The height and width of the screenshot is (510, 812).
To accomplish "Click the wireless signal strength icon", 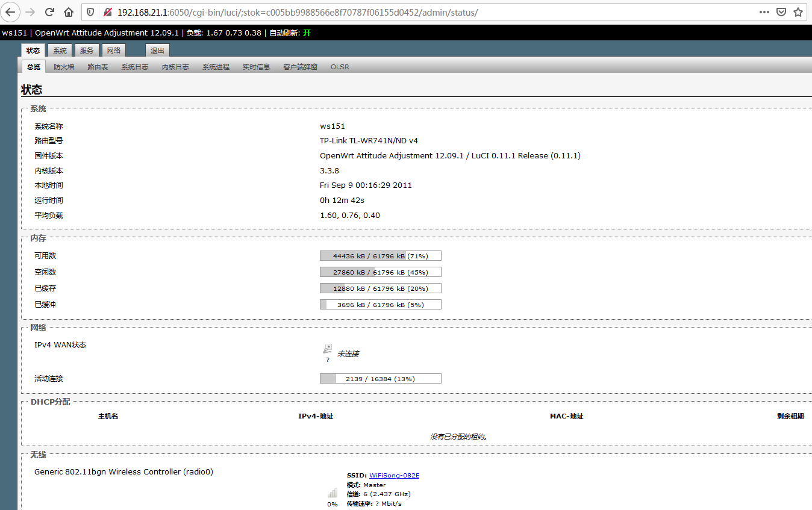I will click(333, 493).
